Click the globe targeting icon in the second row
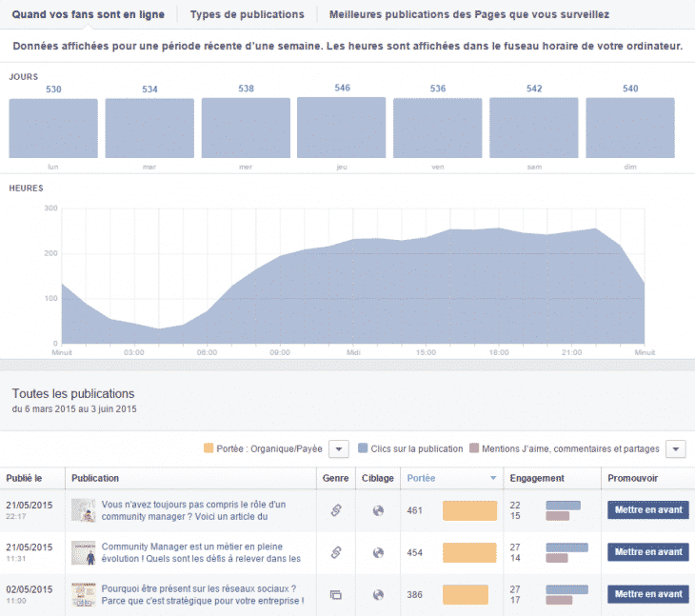This screenshot has height=616, width=695. (378, 552)
